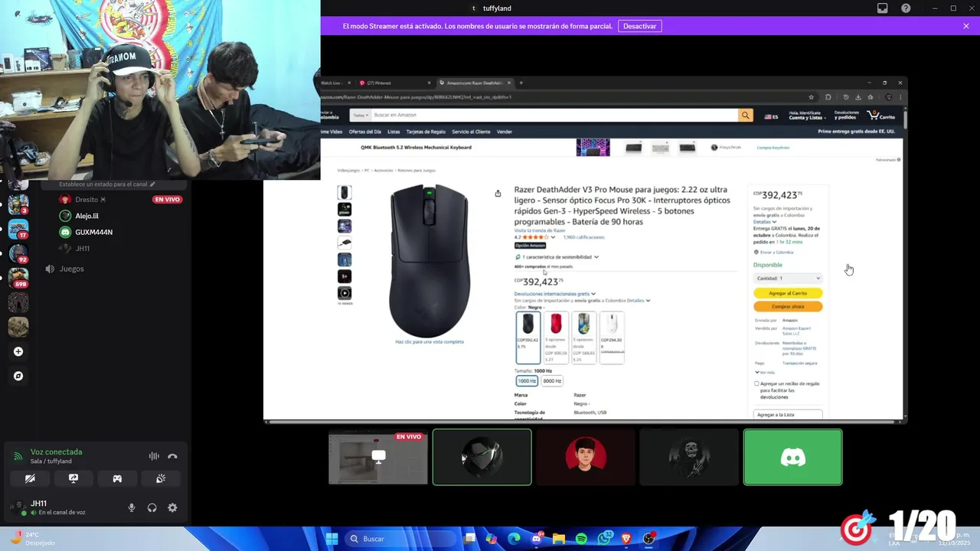Screen dimensions: 980x551
Task: Start an activity with the game controller icon
Action: [x=117, y=478]
